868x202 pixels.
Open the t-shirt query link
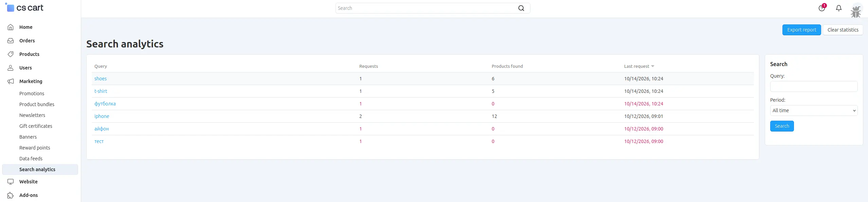[x=101, y=91]
